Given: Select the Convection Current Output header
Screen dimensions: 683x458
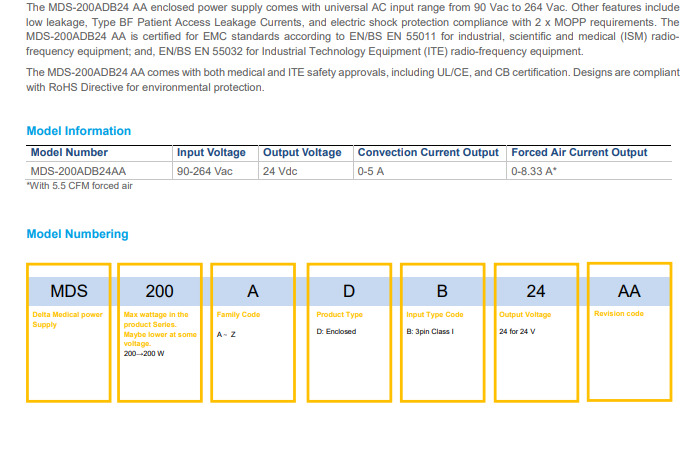Looking at the screenshot, I should pyautogui.click(x=427, y=153).
